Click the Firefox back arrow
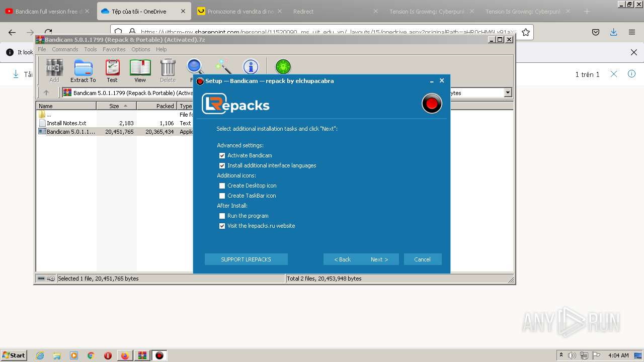The height and width of the screenshot is (362, 644). pyautogui.click(x=12, y=32)
